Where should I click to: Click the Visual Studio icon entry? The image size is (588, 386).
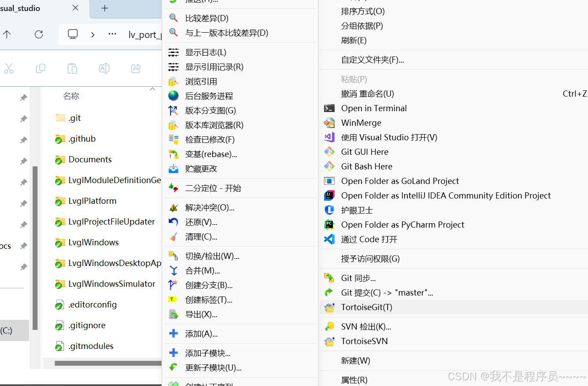[329, 137]
